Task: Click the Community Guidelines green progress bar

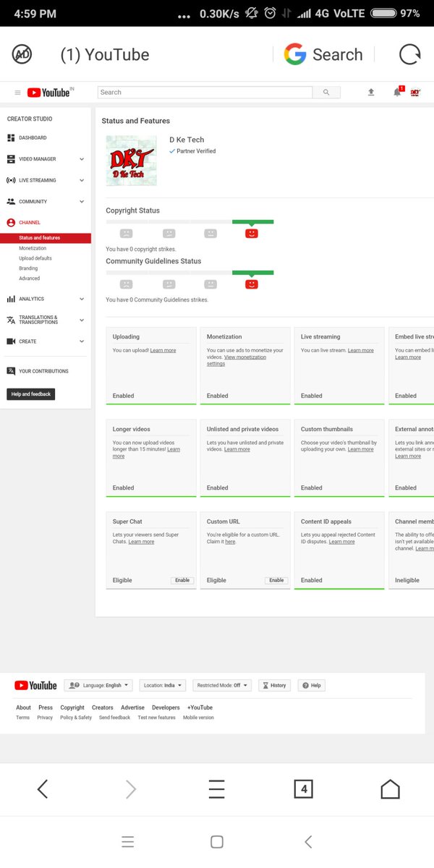Action: [253, 272]
